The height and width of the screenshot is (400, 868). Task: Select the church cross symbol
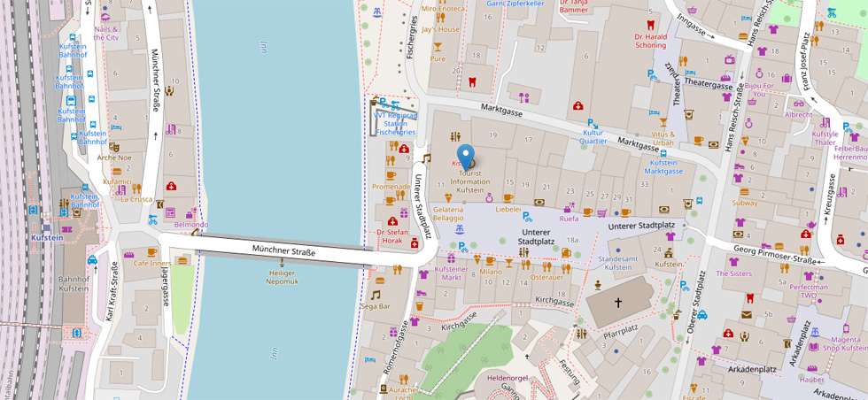[x=619, y=303]
